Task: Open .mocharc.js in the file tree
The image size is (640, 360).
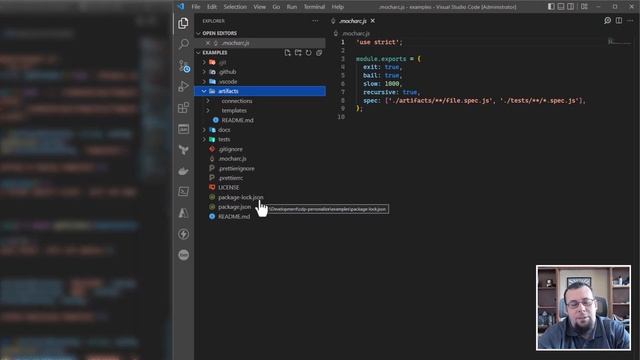Action: (x=232, y=159)
